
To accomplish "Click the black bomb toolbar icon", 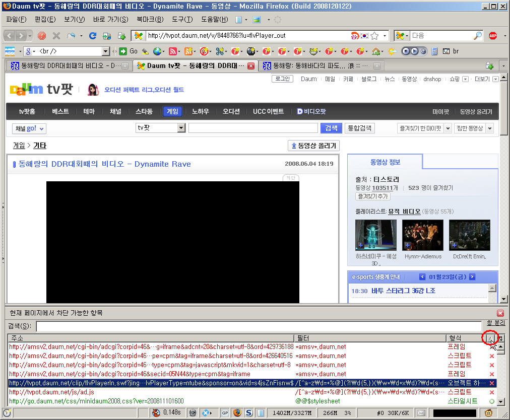I will tap(250, 51).
